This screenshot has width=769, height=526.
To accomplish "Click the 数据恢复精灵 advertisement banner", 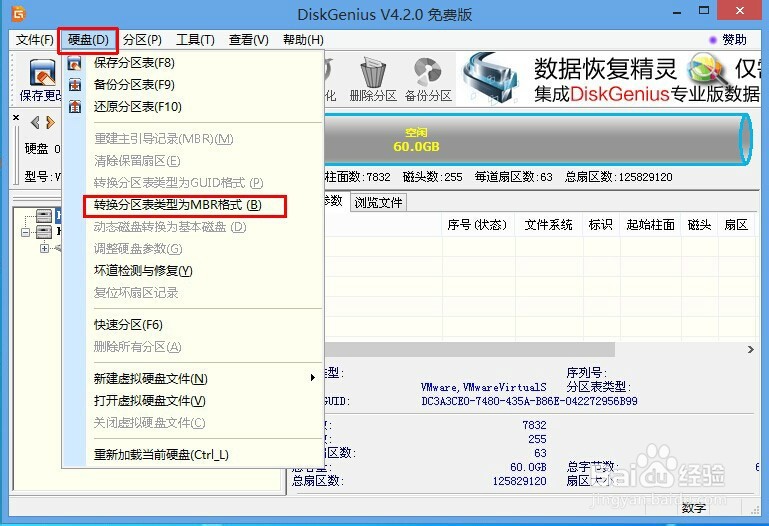I will (x=608, y=79).
